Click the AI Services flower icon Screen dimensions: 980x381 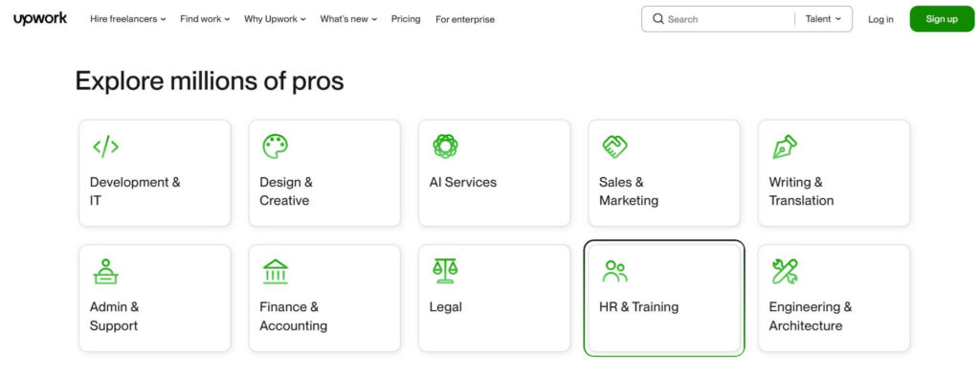(x=445, y=146)
